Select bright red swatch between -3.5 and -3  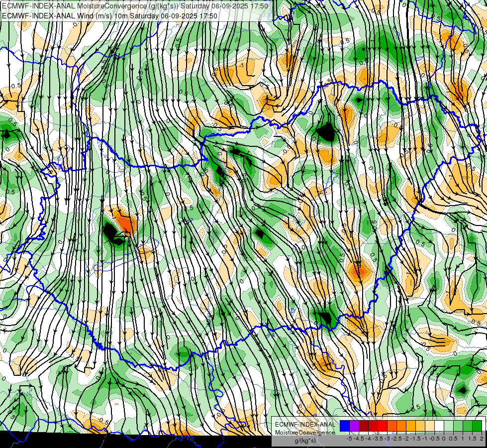point(383,426)
